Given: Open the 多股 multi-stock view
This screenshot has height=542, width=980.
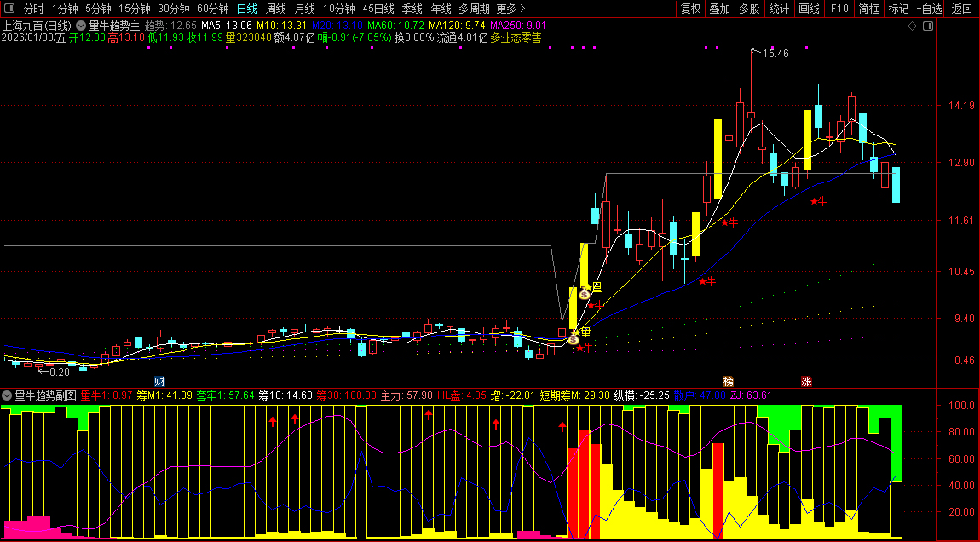Looking at the screenshot, I should (x=749, y=9).
